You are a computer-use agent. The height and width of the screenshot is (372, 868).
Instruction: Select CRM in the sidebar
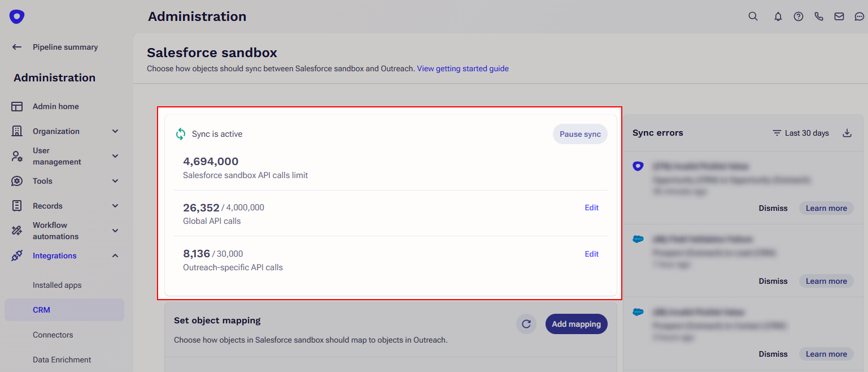click(x=64, y=310)
